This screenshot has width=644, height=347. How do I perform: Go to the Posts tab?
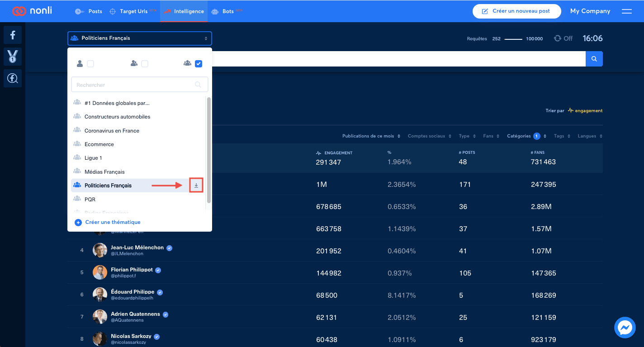89,11
